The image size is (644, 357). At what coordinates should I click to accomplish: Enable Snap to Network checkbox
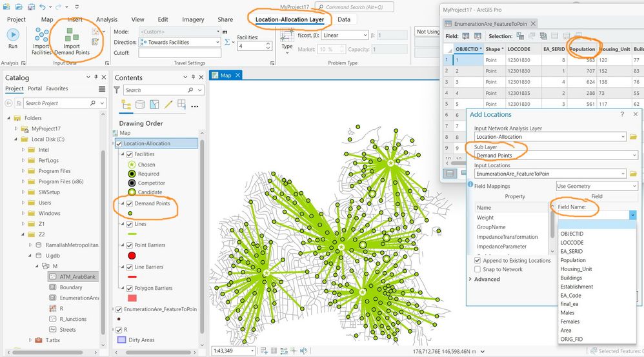(478, 269)
